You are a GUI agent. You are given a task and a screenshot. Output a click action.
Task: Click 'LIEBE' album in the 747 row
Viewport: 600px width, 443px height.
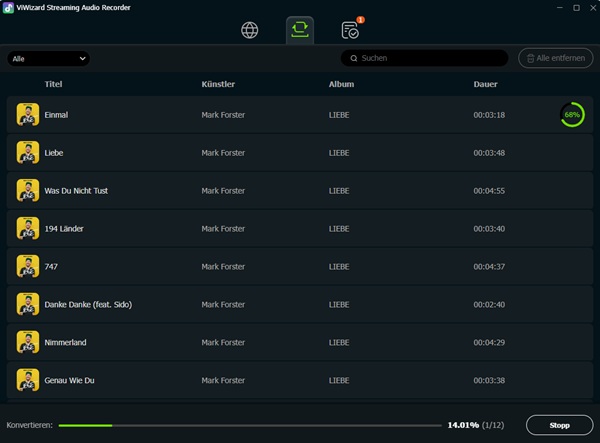(x=339, y=266)
